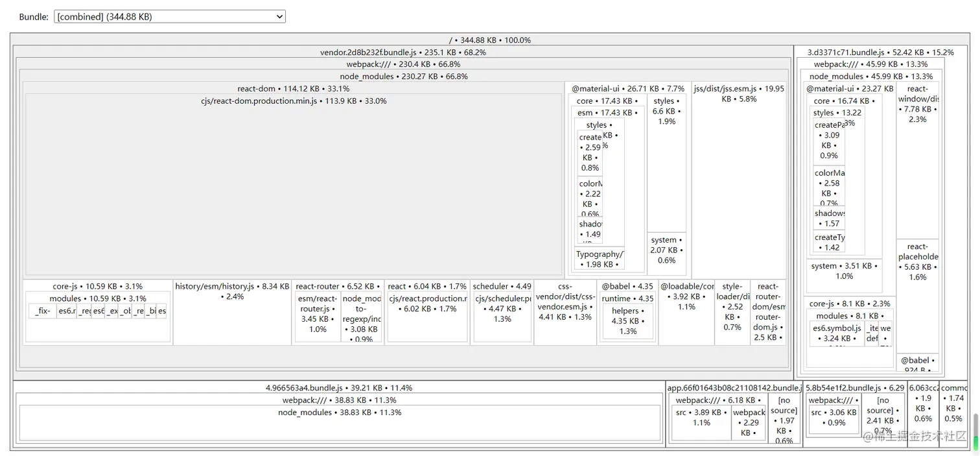Select the core 16.74 KB node

coord(845,101)
